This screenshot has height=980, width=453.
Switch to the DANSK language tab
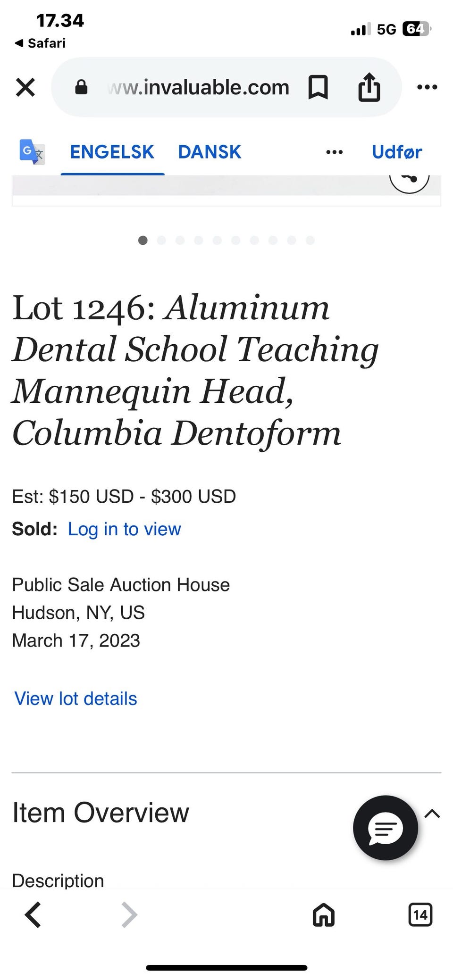point(210,152)
